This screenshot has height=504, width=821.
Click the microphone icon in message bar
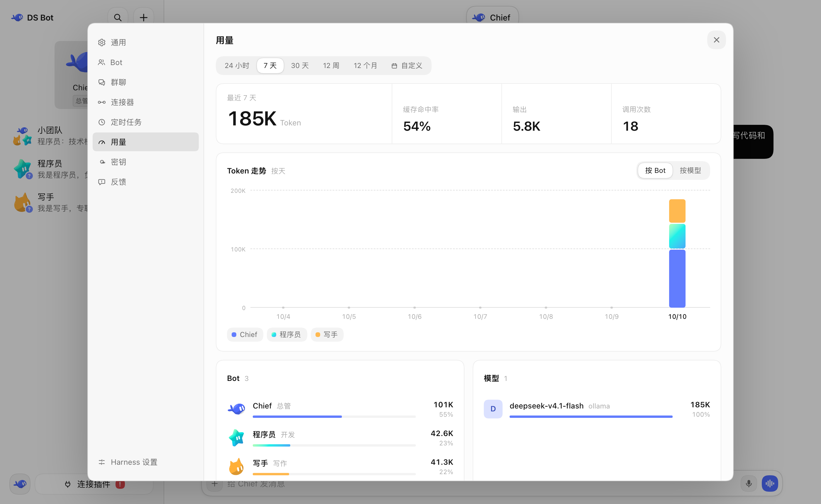point(749,483)
